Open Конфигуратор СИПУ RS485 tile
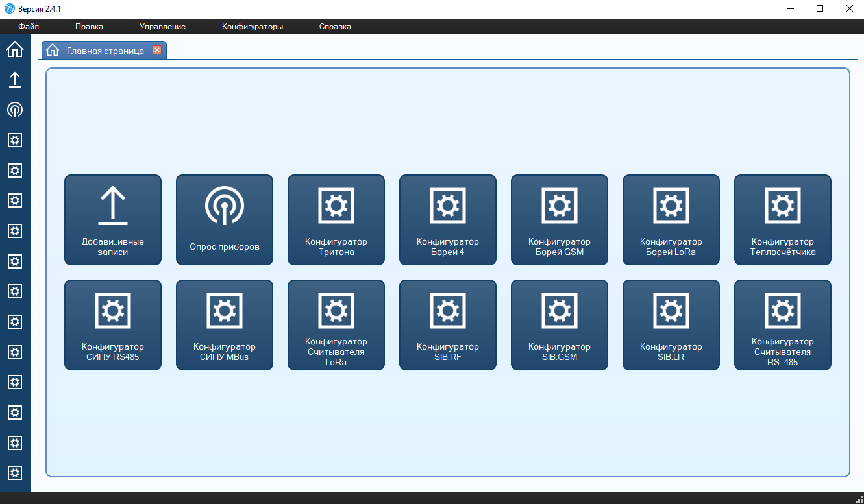 point(113,325)
